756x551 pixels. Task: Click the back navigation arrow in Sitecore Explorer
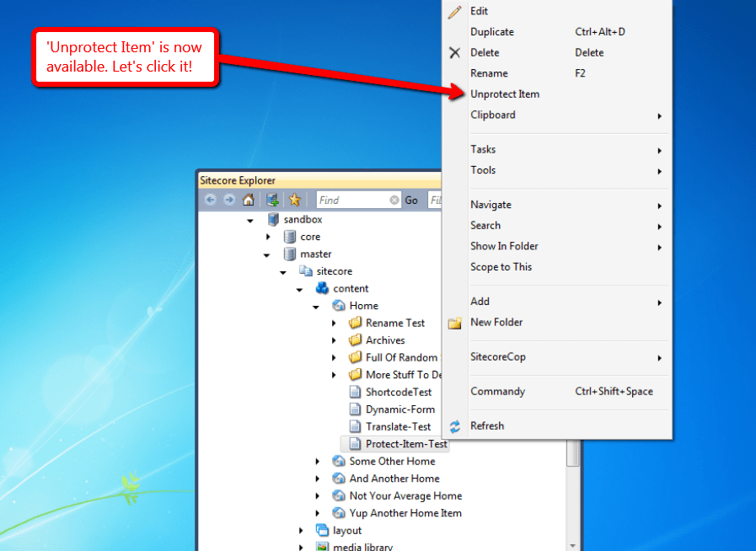[210, 200]
